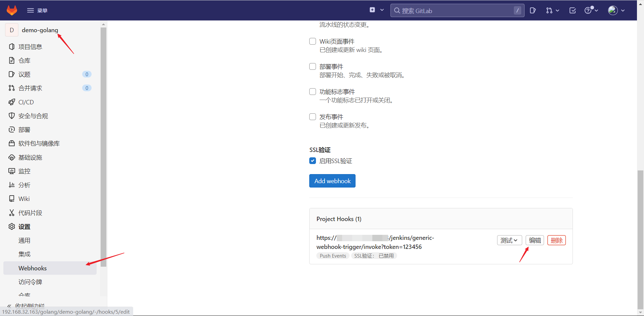Viewport: 644px width, 316px height.
Task: Click 编辑 to edit the hook
Action: click(x=535, y=240)
